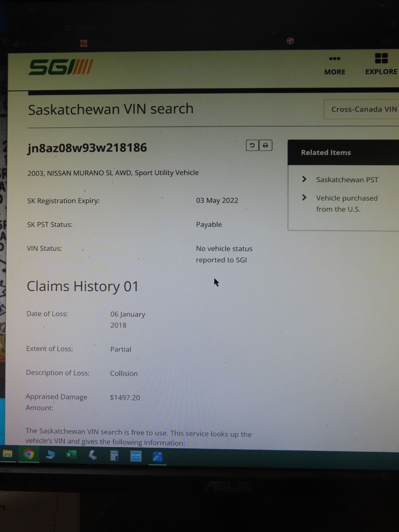Open Vehicle purchased from the U.S. link
The width and height of the screenshot is (399, 532).
(x=346, y=203)
